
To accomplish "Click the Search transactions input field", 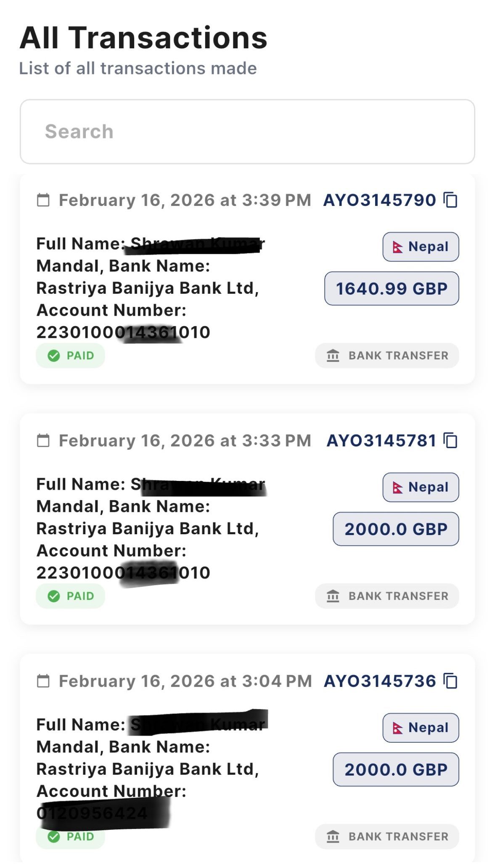I will pos(247,132).
